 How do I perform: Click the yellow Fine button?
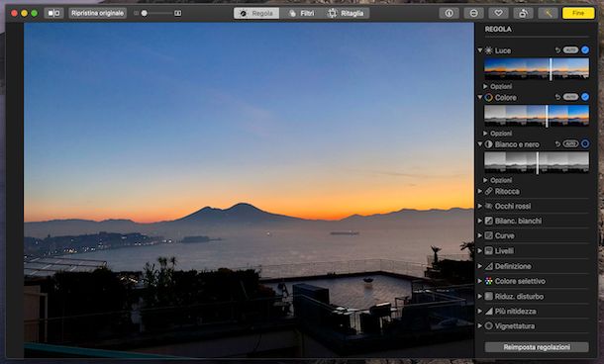point(578,13)
